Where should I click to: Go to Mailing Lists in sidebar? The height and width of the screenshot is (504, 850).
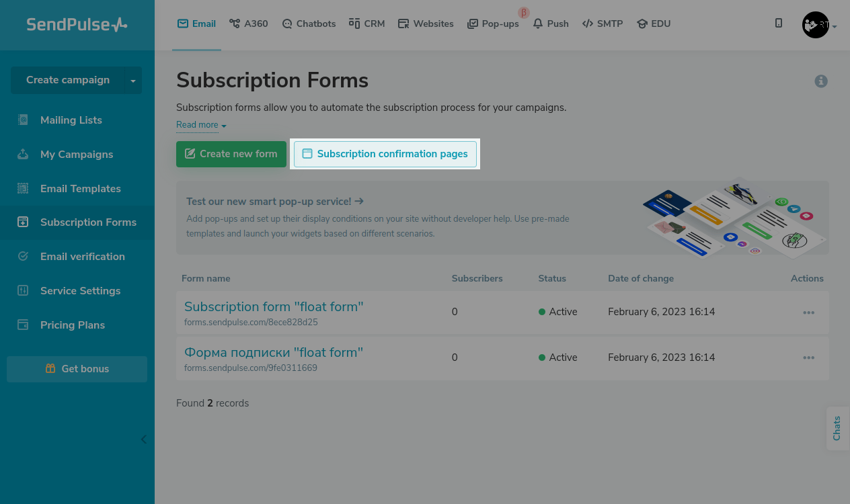[71, 120]
